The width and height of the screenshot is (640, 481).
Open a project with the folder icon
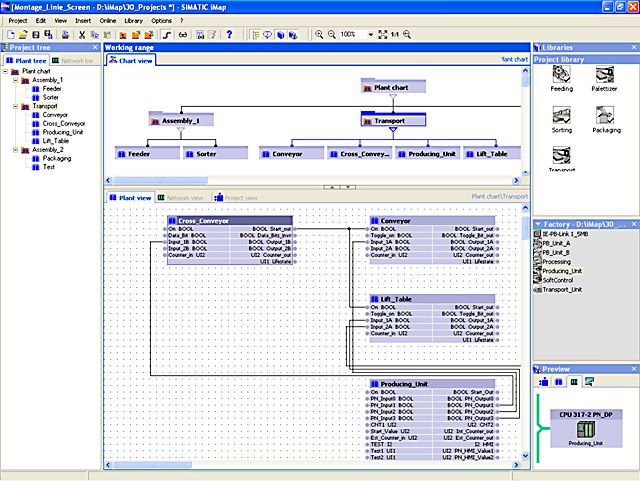click(23, 35)
